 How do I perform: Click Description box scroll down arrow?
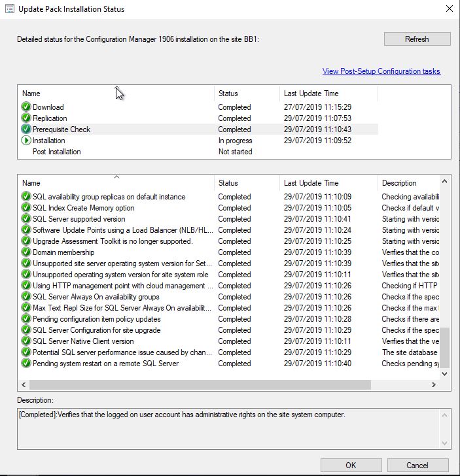click(x=444, y=443)
